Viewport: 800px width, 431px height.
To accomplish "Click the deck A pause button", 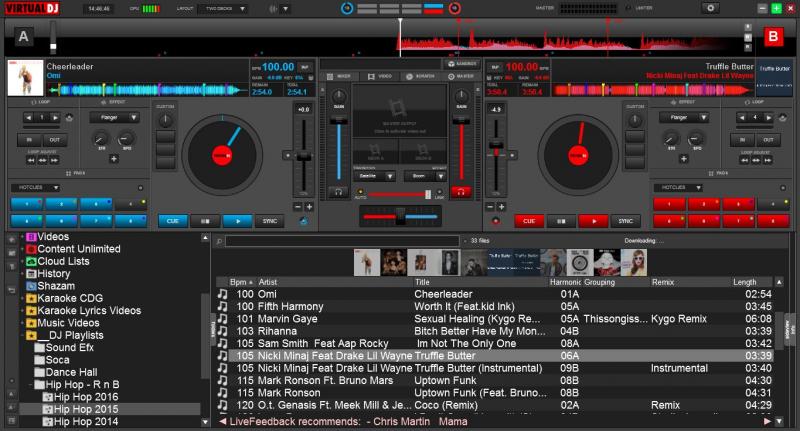I will (205, 221).
